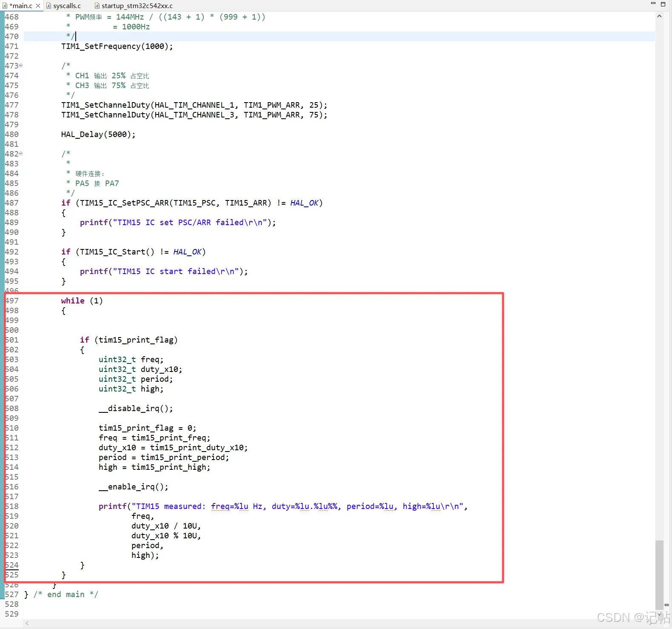Click the end main comment
Viewport: 672px width, 629px height.
[66, 595]
